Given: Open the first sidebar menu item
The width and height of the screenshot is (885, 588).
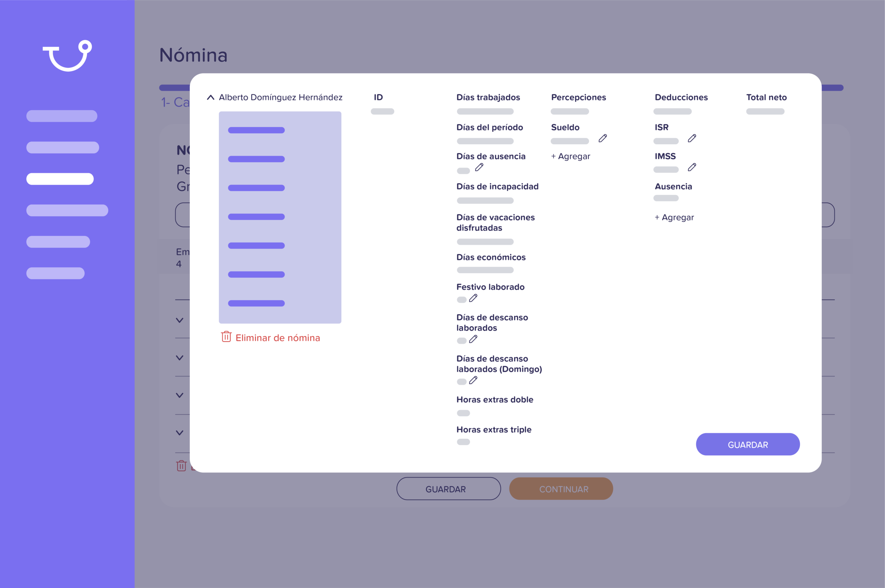Looking at the screenshot, I should point(62,116).
